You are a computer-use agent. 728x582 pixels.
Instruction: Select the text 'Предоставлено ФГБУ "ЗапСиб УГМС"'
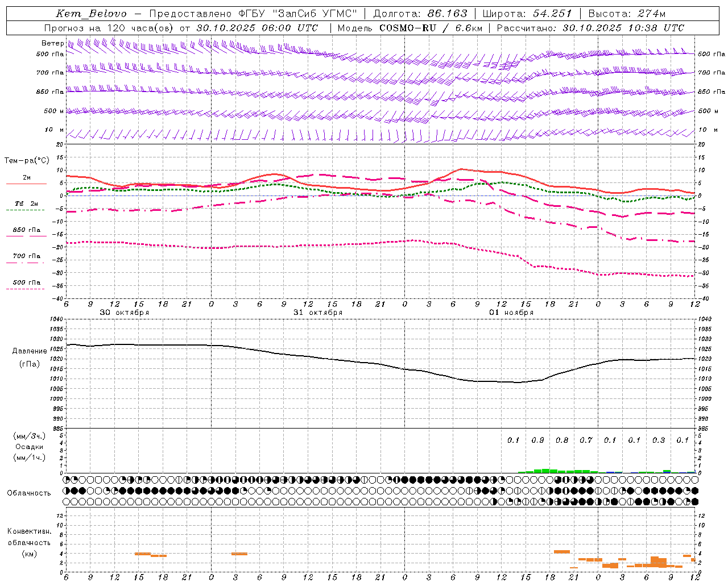click(x=253, y=14)
